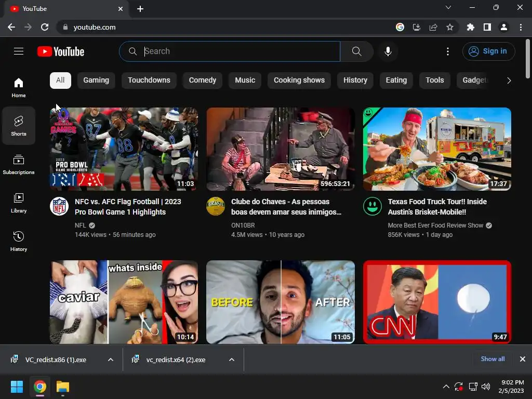Viewport: 532px width, 399px height.
Task: Play the Clube do Chaves thumbnail
Action: tap(281, 149)
